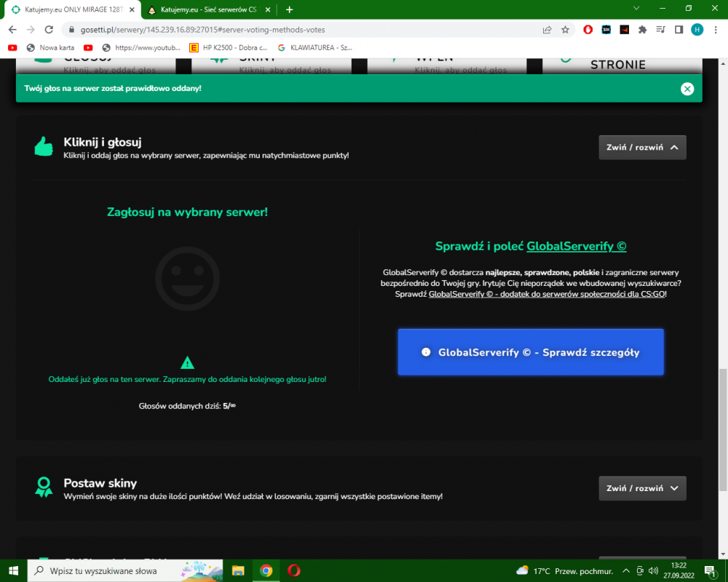
Task: Click the STRONIE voting method card
Action: tap(622, 65)
